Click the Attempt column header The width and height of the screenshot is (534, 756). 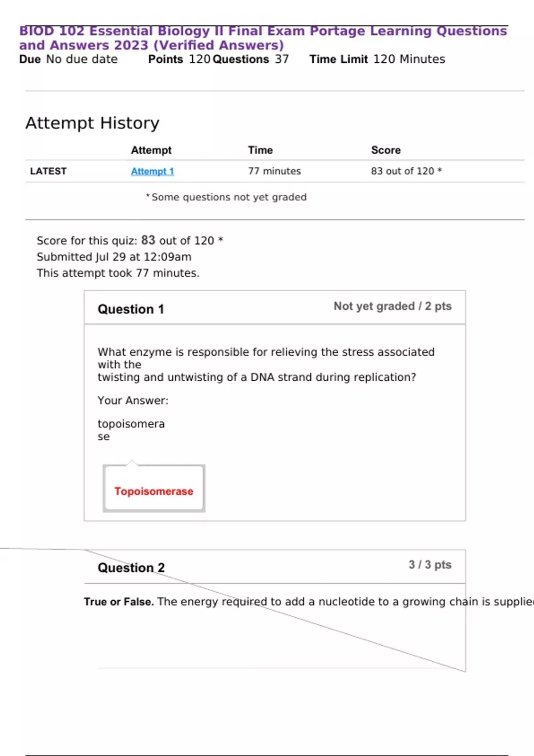point(151,150)
